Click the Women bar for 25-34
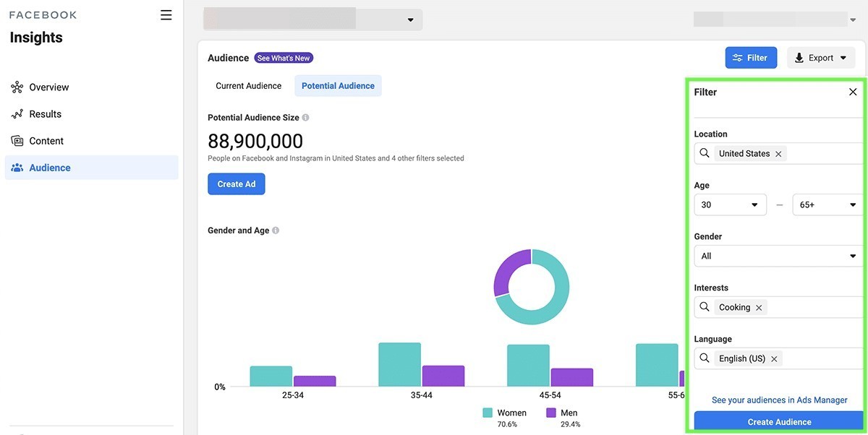868x435 pixels. click(x=271, y=376)
